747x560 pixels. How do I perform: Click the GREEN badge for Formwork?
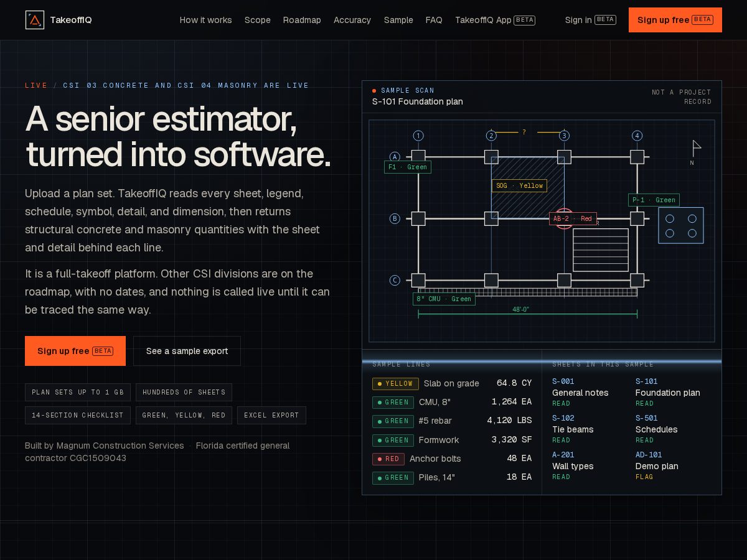[x=393, y=440]
